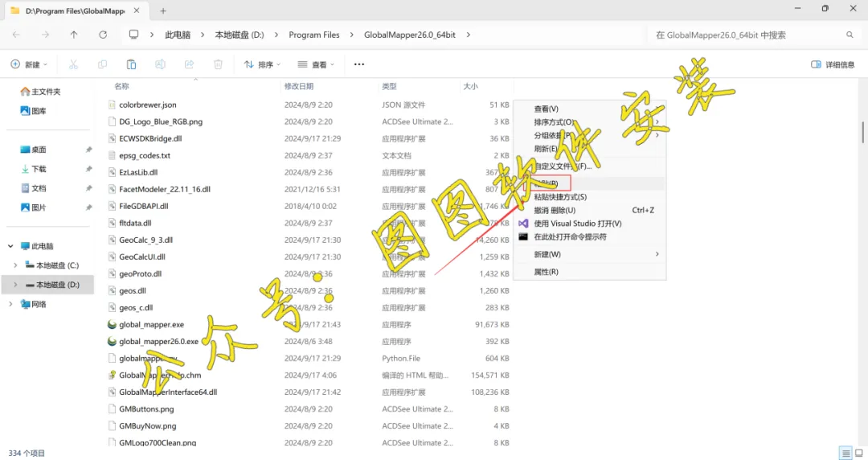
Task: Click the Copy icon in toolbar
Action: 102,64
